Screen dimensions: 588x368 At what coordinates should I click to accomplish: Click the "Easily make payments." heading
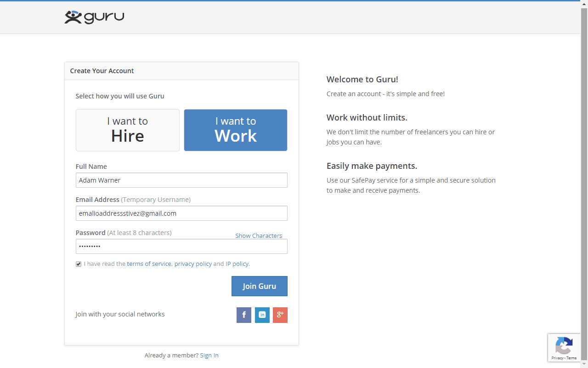click(x=372, y=166)
